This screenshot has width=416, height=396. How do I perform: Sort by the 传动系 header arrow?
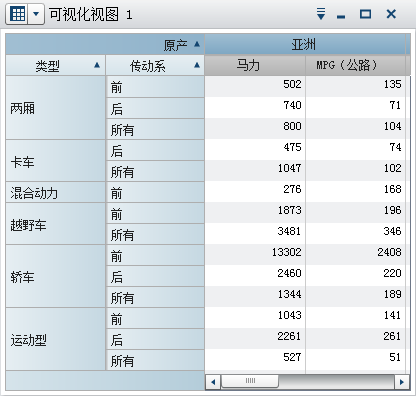coord(197,65)
